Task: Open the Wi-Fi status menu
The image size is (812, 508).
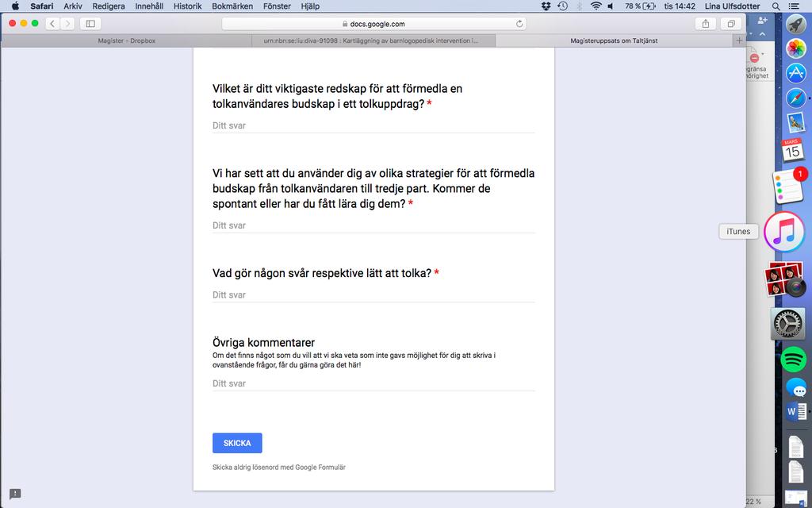Action: 596,6
